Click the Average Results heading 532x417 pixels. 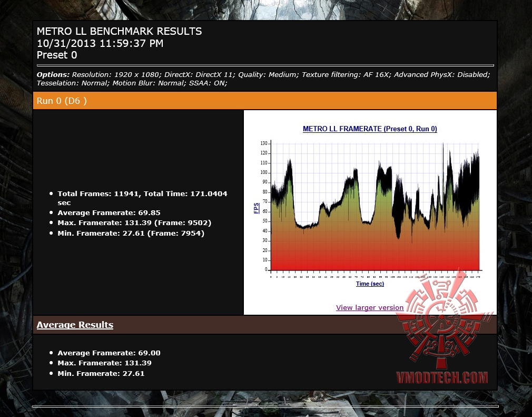[75, 325]
